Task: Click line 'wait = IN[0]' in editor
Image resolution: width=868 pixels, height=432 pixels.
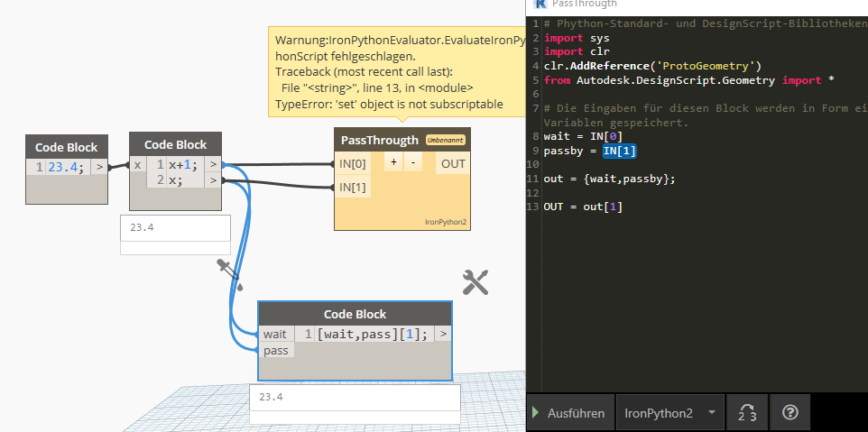Action: tap(583, 136)
